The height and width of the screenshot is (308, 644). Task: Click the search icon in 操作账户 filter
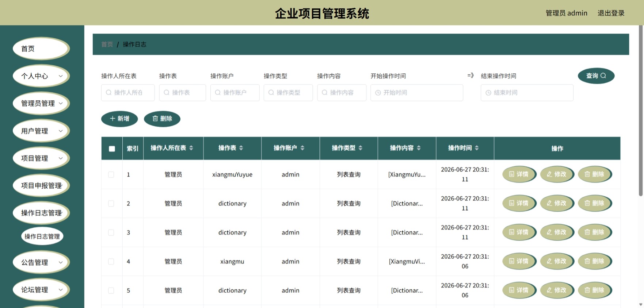coord(218,92)
